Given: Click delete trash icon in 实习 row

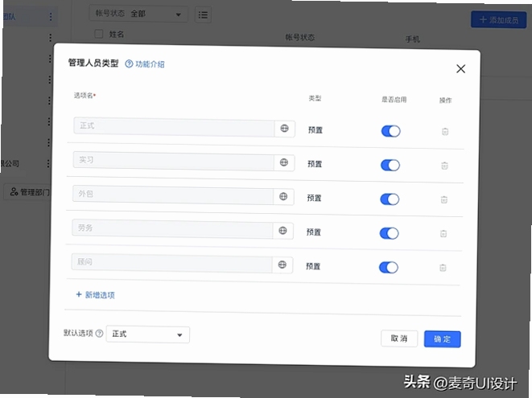Looking at the screenshot, I should [x=444, y=166].
